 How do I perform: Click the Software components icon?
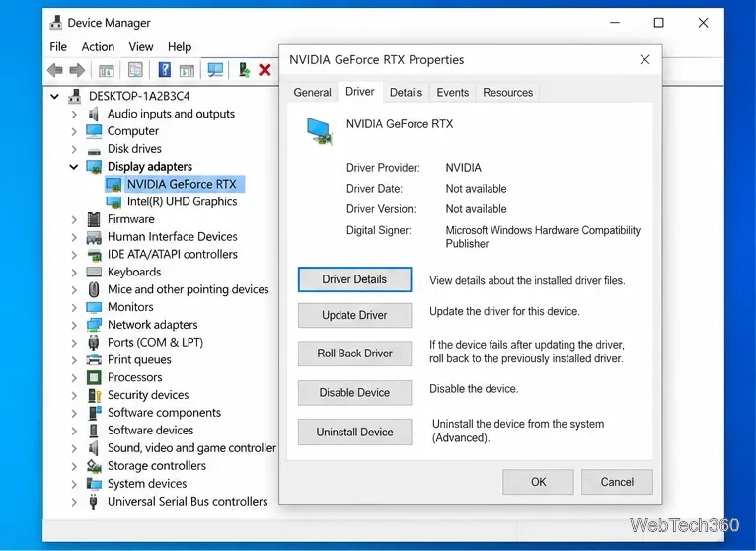95,413
